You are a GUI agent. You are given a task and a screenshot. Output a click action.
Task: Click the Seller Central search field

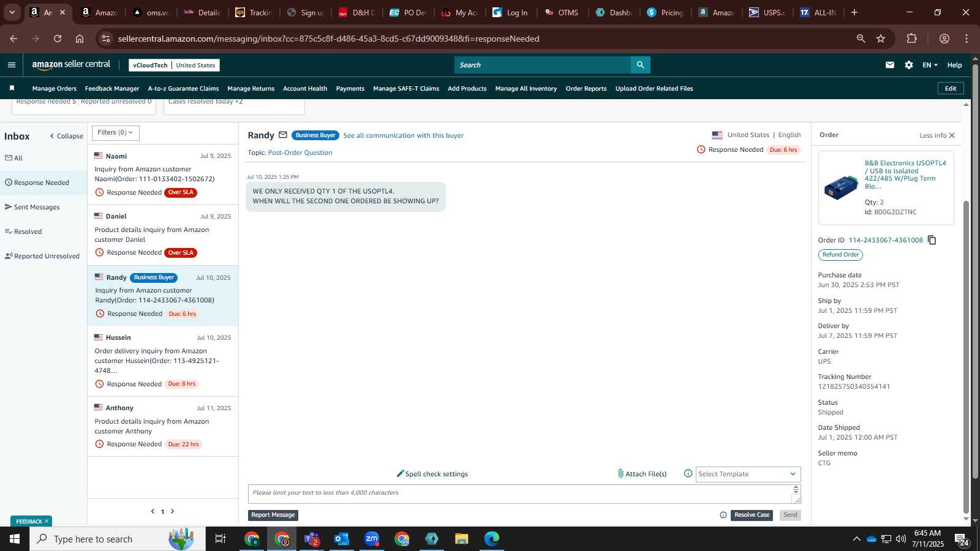click(543, 65)
